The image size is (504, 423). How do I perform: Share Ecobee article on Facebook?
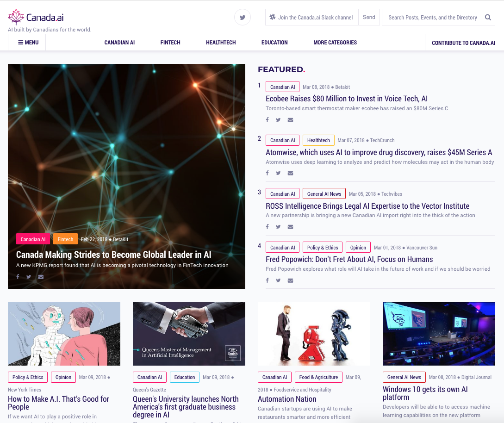(x=268, y=120)
